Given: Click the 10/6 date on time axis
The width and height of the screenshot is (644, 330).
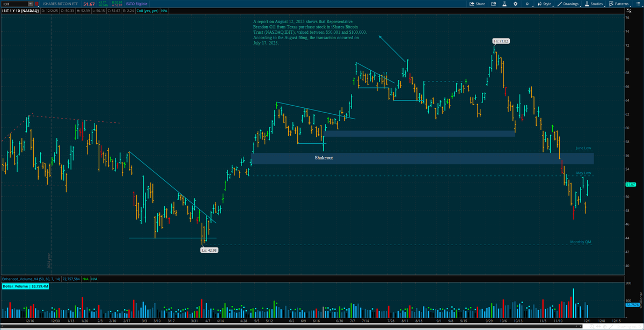Looking at the screenshot, I should point(503,320).
